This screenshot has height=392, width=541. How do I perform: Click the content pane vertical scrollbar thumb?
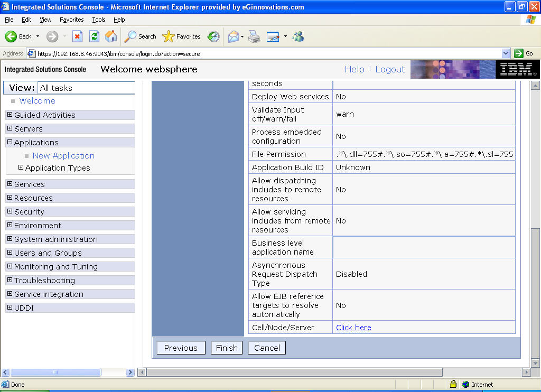pos(535,294)
